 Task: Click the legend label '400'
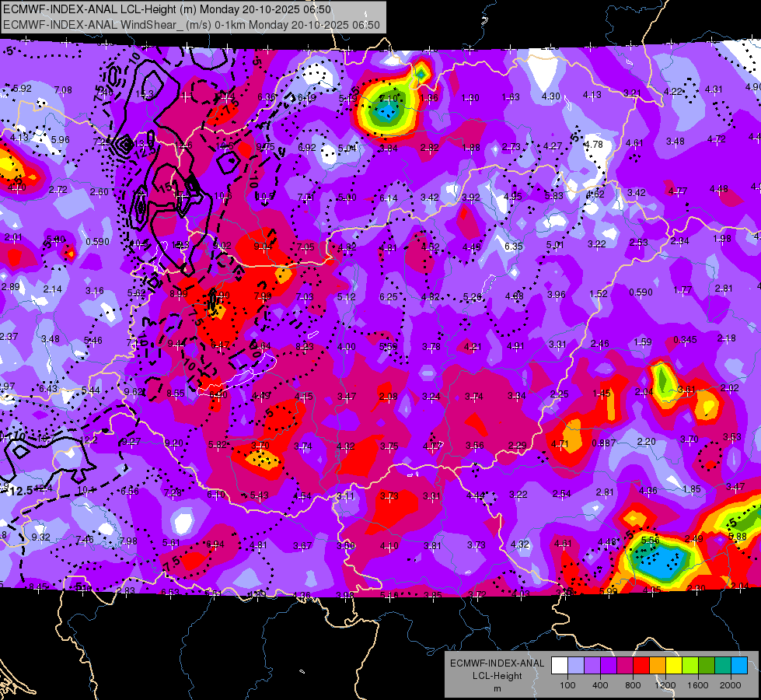pos(600,685)
